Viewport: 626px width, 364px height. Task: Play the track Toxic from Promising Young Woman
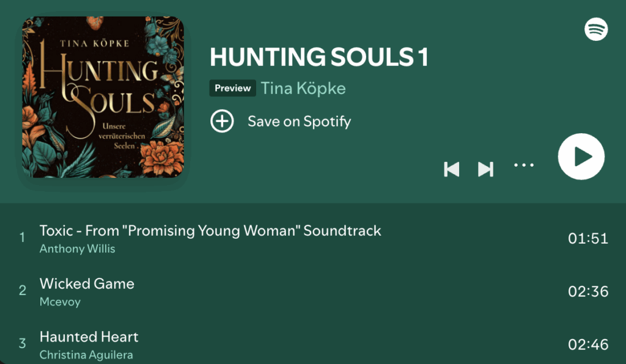(x=210, y=231)
